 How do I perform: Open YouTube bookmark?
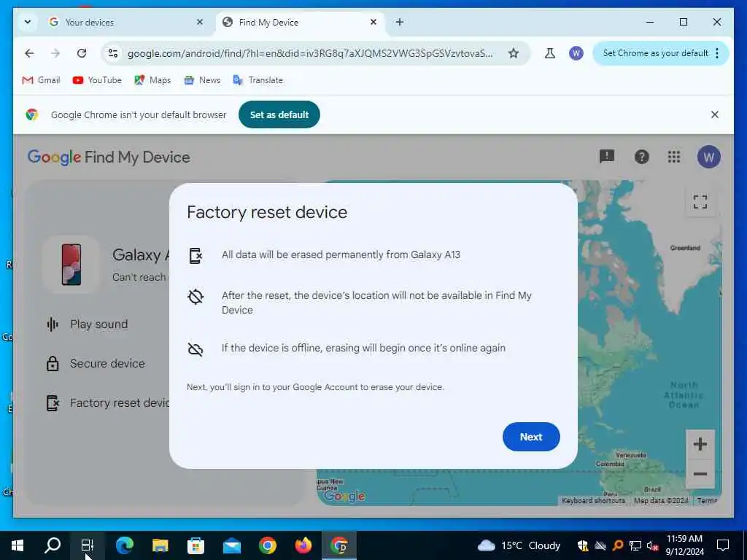coord(97,80)
